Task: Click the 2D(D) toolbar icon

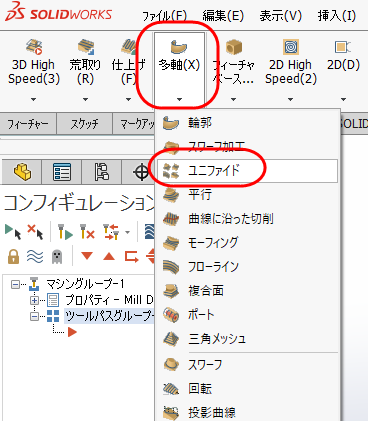Action: tap(343, 47)
